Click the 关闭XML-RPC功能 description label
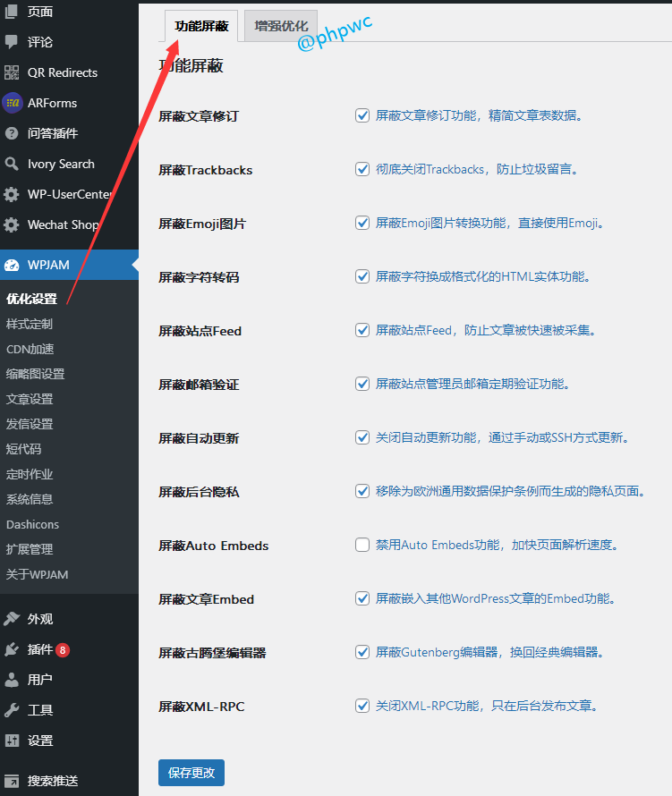The height and width of the screenshot is (796, 672). click(x=487, y=706)
